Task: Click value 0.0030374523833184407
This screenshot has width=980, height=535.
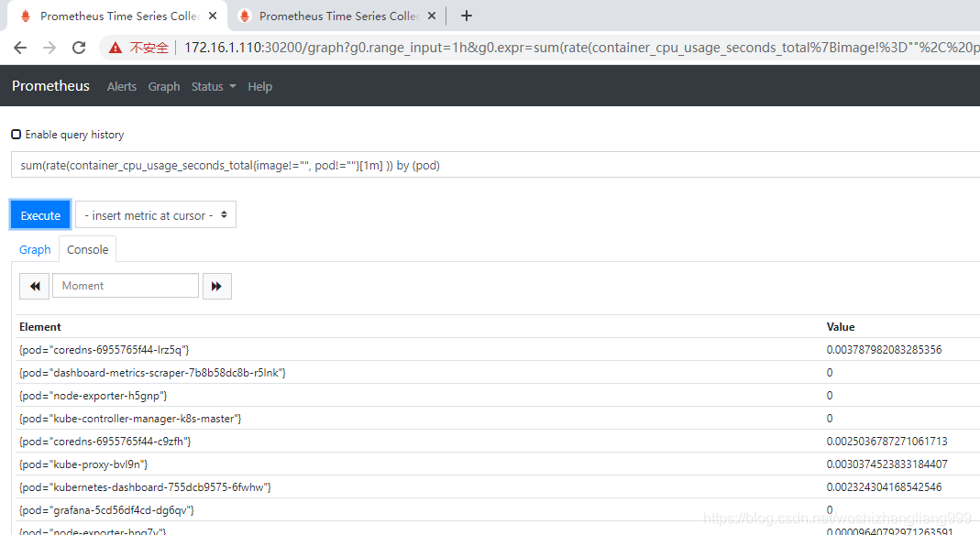Action: click(x=886, y=464)
